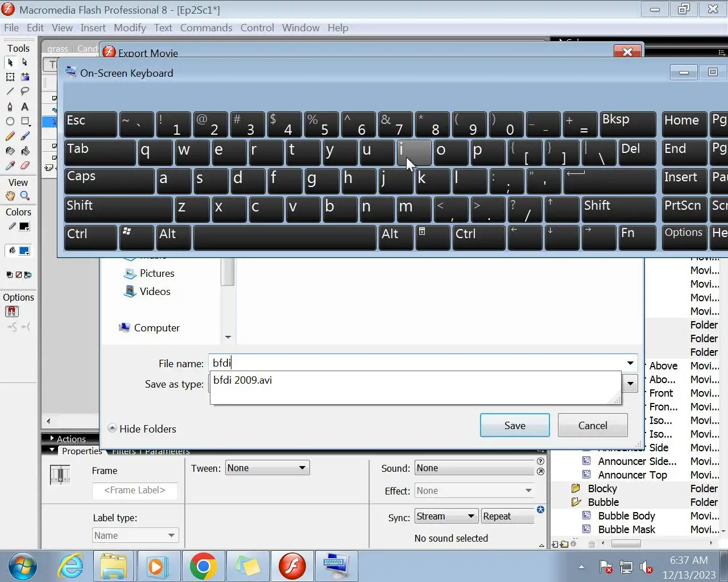Open the Sound dropdown
Screen dimensions: 728x582
pos(474,468)
